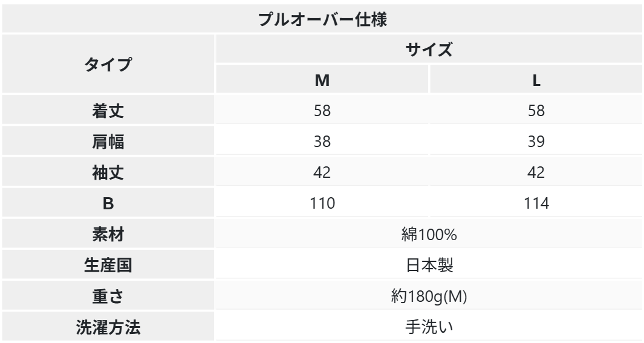The image size is (644, 343).
Task: Click the 綿100% material cell
Action: pos(429,234)
